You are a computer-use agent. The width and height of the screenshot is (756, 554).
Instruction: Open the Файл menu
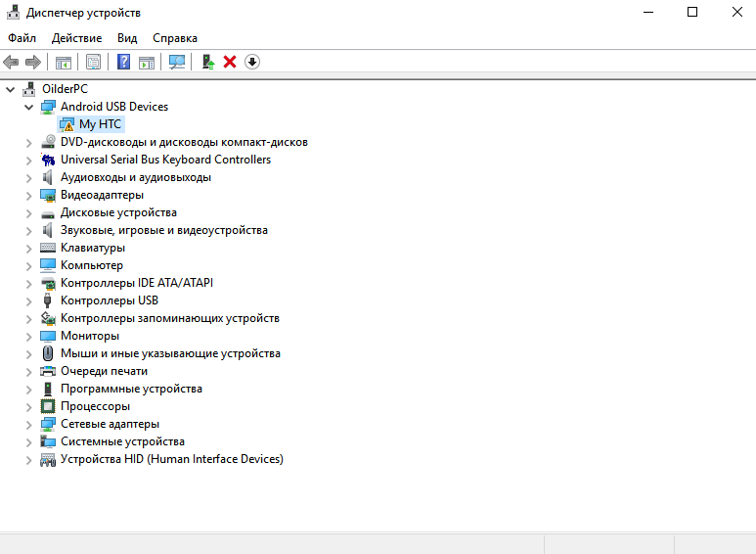pos(22,37)
